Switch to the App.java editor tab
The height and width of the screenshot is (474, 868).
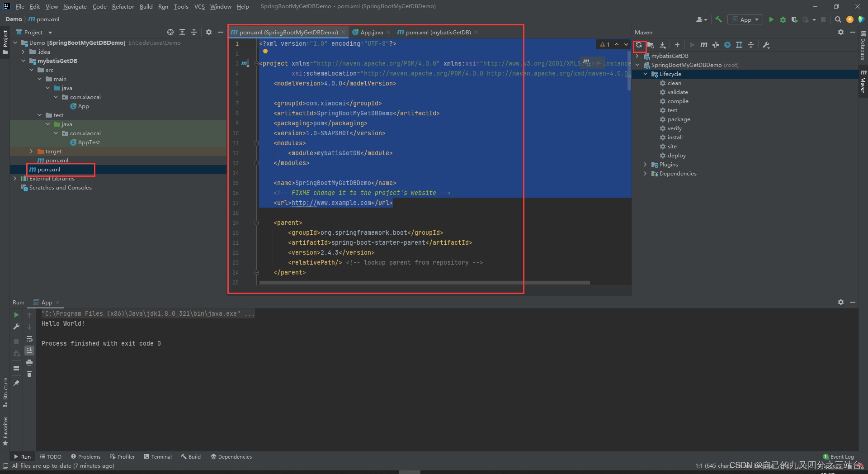[x=372, y=32]
